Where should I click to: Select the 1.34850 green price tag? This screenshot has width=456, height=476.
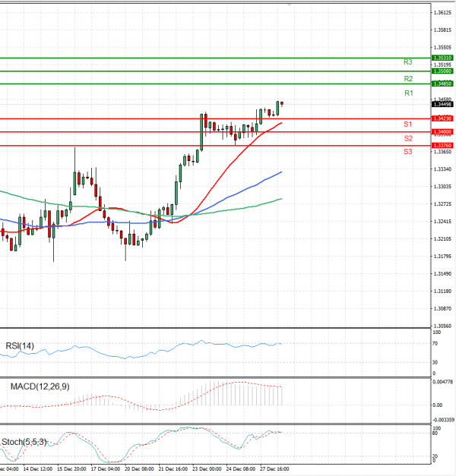click(442, 84)
